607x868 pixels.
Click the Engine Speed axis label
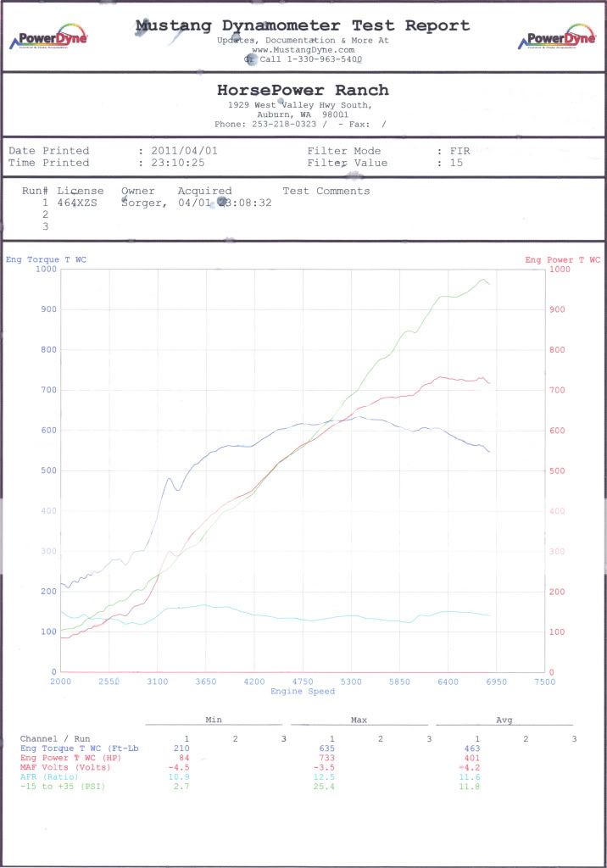pyautogui.click(x=303, y=691)
